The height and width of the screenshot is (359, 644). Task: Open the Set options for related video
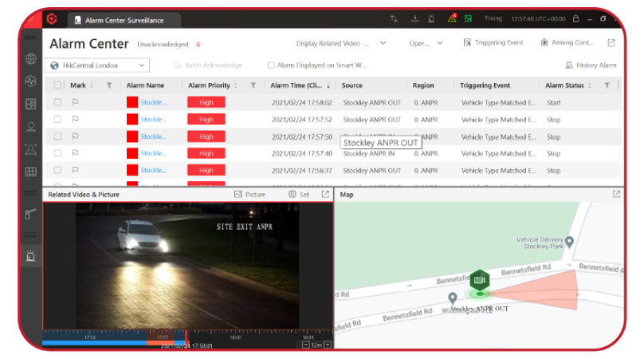point(299,194)
